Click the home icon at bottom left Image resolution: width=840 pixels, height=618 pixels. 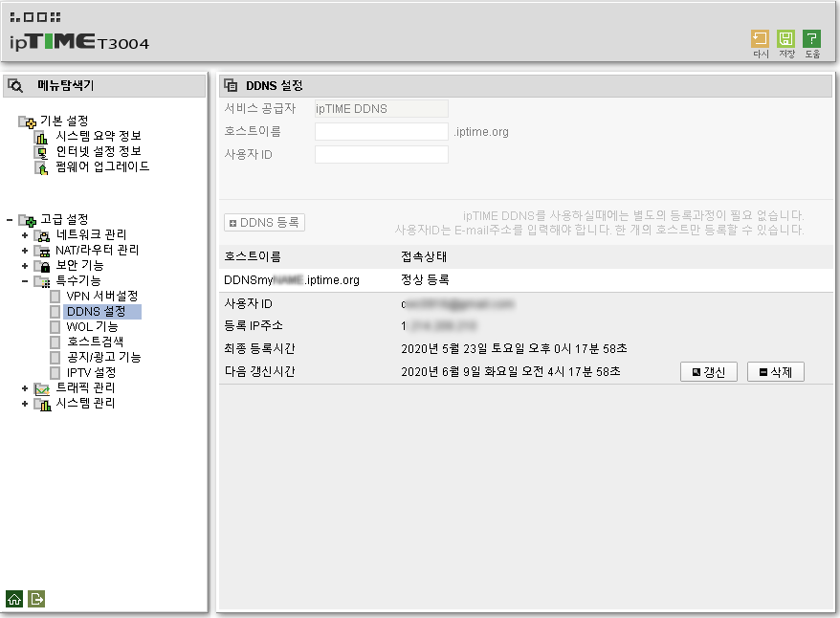click(14, 599)
